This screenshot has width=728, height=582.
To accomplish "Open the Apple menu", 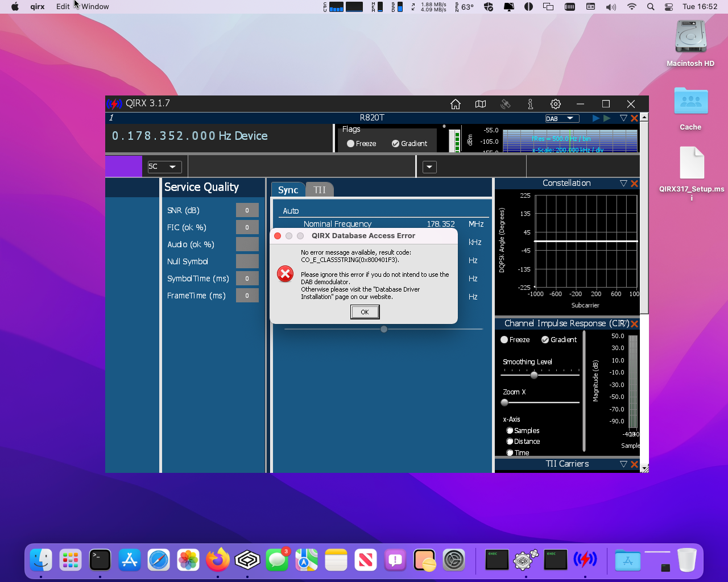I will (15, 7).
